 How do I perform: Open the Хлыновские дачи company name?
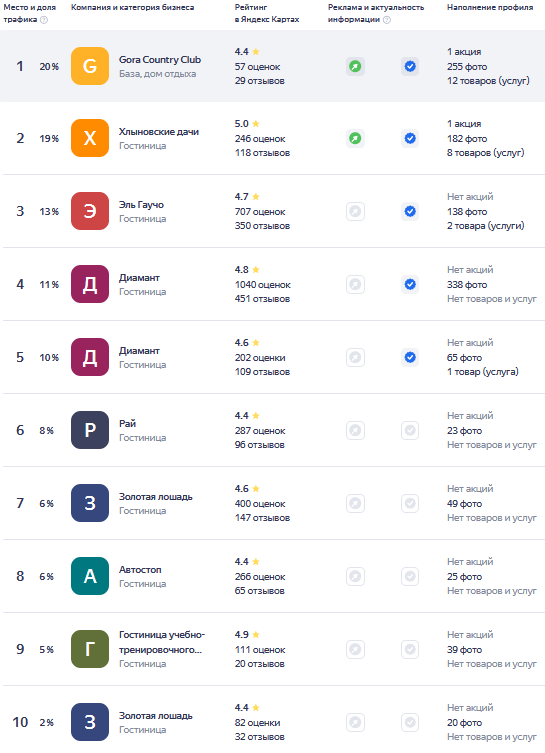159,132
